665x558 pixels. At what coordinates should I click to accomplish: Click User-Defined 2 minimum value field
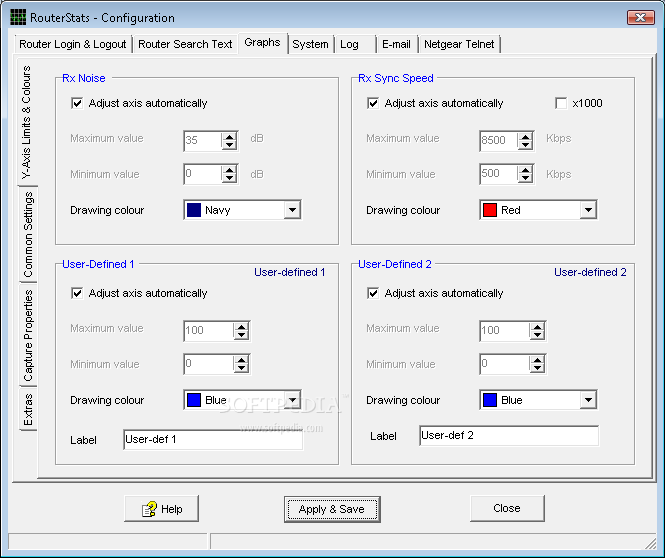point(505,364)
